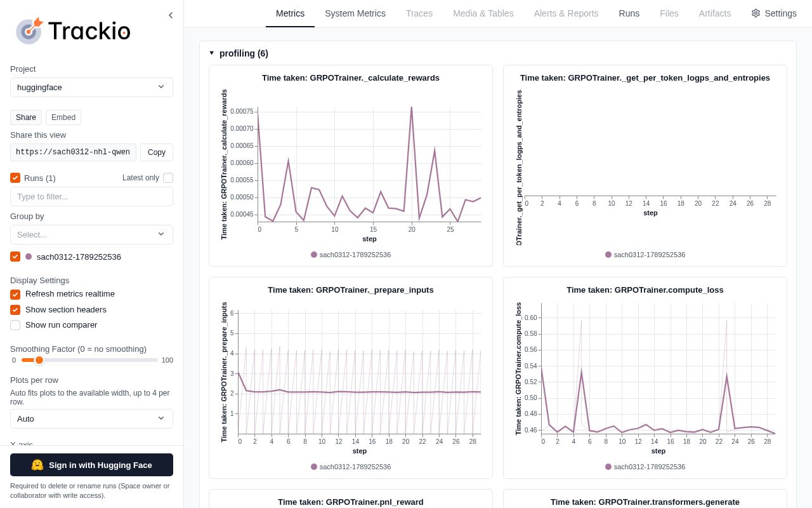Focus the Type to filter runs field
The width and height of the screenshot is (812, 508).
click(91, 197)
